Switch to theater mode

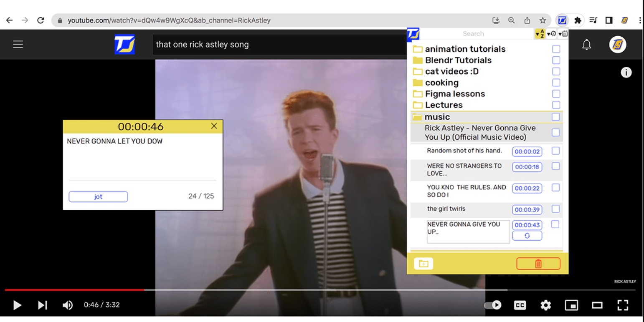tap(597, 305)
